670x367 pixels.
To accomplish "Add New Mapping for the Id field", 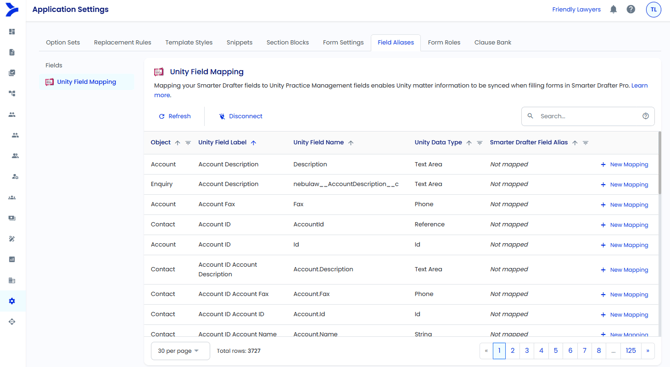I will 624,245.
